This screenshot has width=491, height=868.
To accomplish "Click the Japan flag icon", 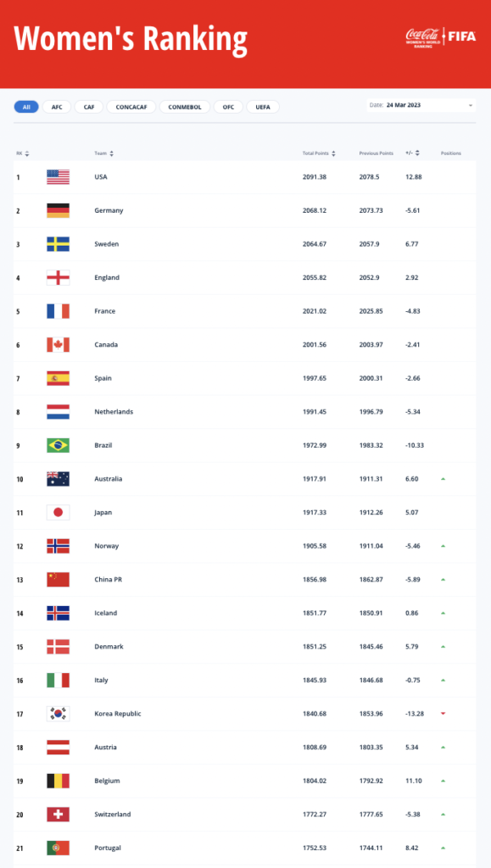I will tap(59, 513).
